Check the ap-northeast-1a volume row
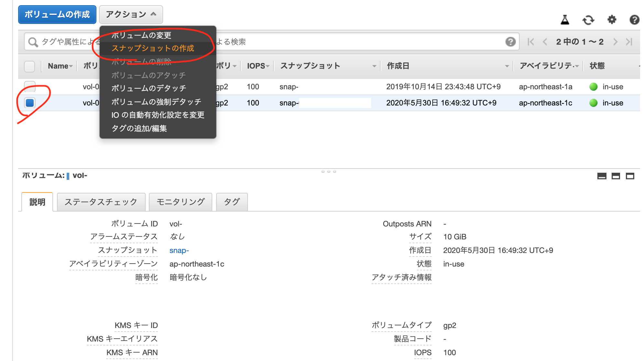This screenshot has width=644, height=361. click(29, 87)
